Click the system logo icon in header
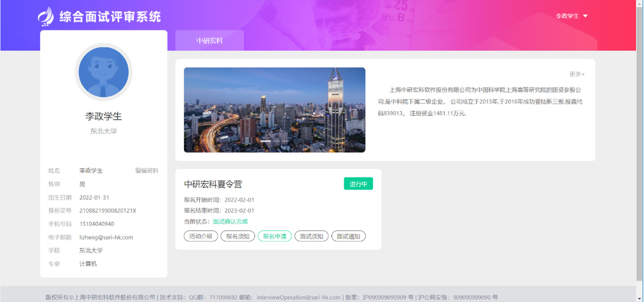The image size is (644, 302). 46,16
